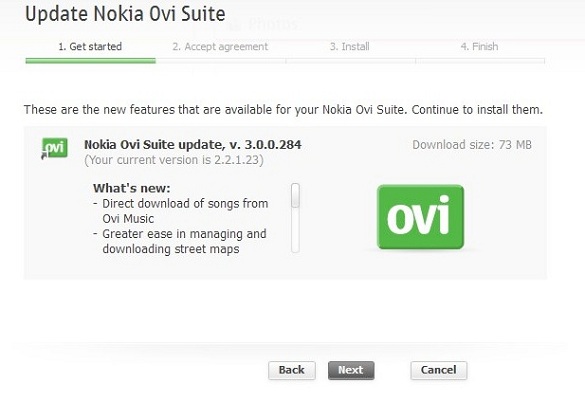
Task: Cancel the Ovi Suite update
Action: pyautogui.click(x=439, y=370)
